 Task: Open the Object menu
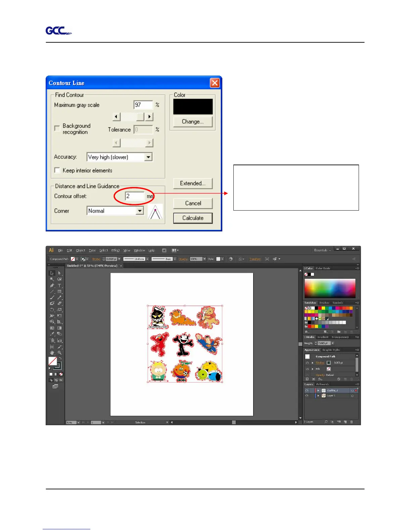[81, 250]
